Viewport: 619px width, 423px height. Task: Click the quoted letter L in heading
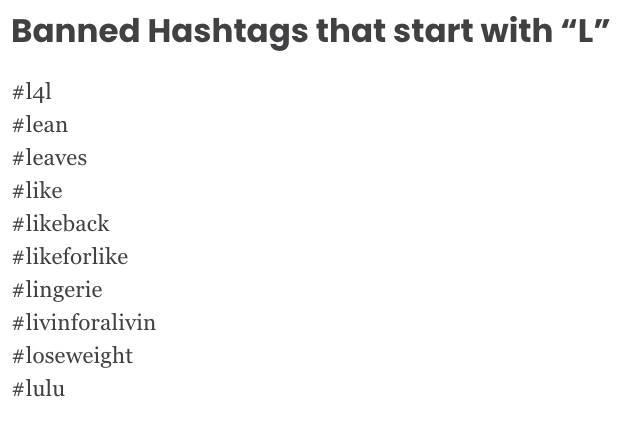pos(586,31)
